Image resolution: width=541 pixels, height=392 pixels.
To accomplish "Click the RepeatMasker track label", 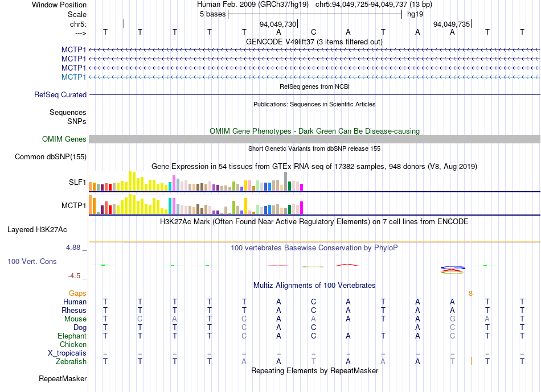I will coord(63,378).
